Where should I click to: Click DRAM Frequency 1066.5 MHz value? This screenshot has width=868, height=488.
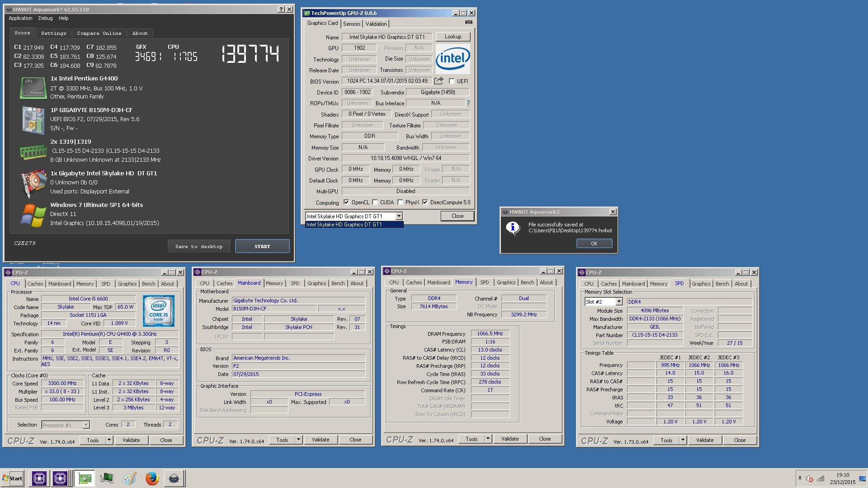point(490,334)
